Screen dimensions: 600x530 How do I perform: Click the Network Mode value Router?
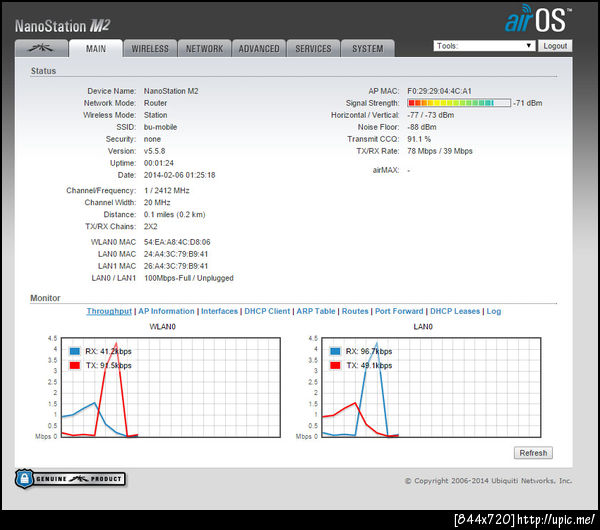click(x=155, y=103)
